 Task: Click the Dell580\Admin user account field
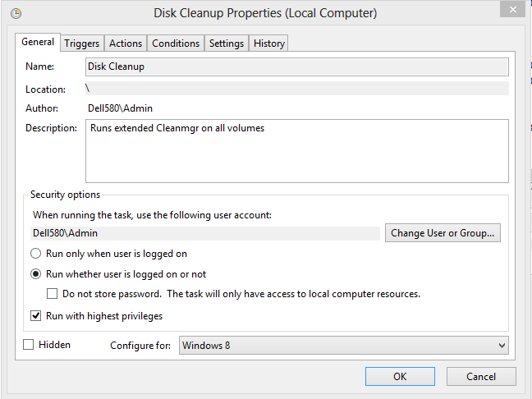pos(205,233)
